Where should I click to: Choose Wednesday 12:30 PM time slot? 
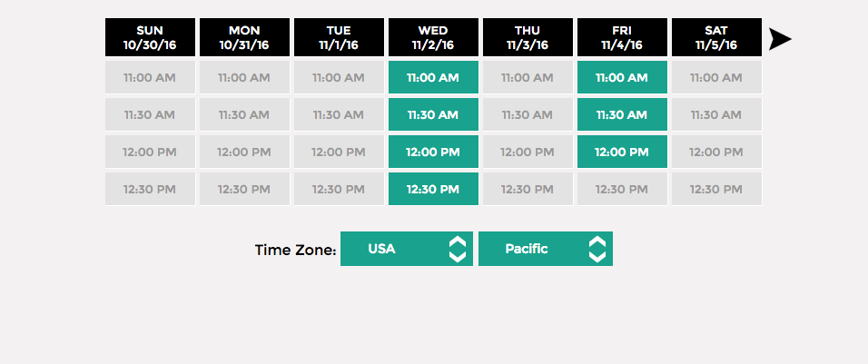pos(433,190)
